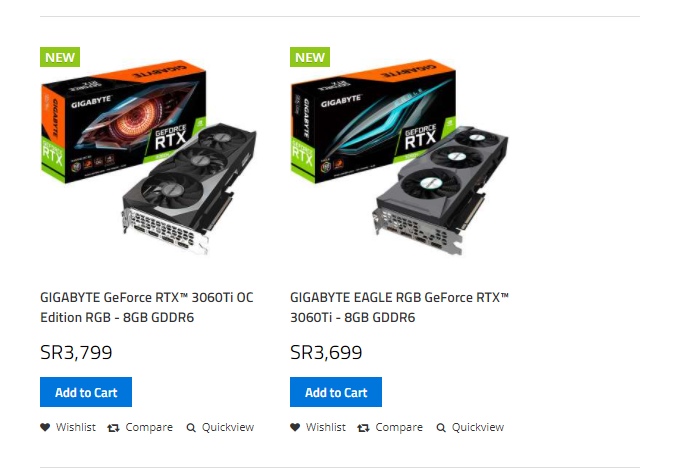Image resolution: width=676 pixels, height=476 pixels.
Task: Click the Quickview text link for 3060Ti OC Edition
Action: (x=228, y=427)
